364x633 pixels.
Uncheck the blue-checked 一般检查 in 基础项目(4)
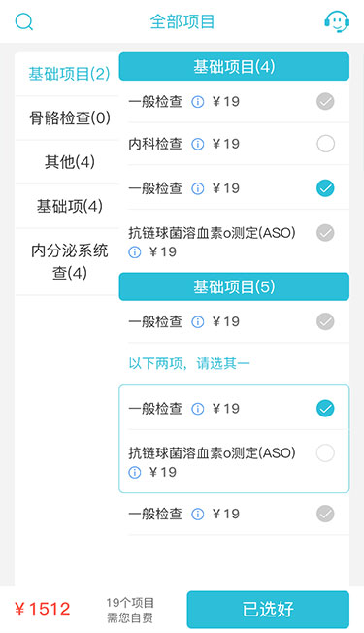[x=325, y=188]
